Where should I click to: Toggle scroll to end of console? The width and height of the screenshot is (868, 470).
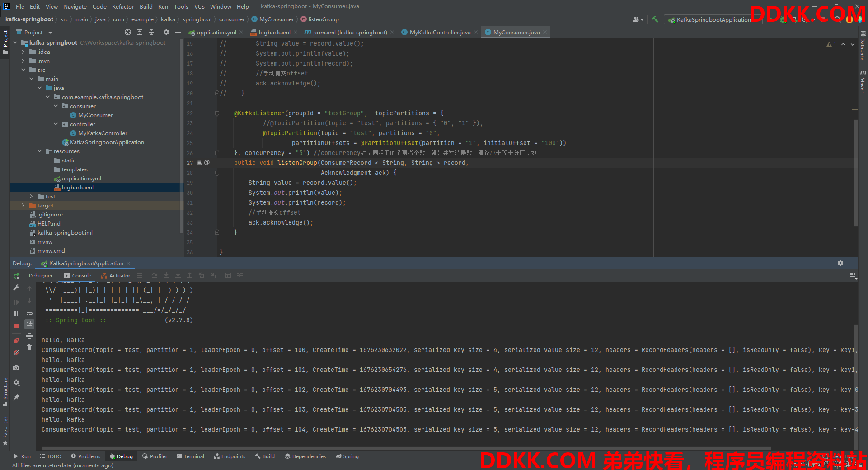(x=29, y=324)
